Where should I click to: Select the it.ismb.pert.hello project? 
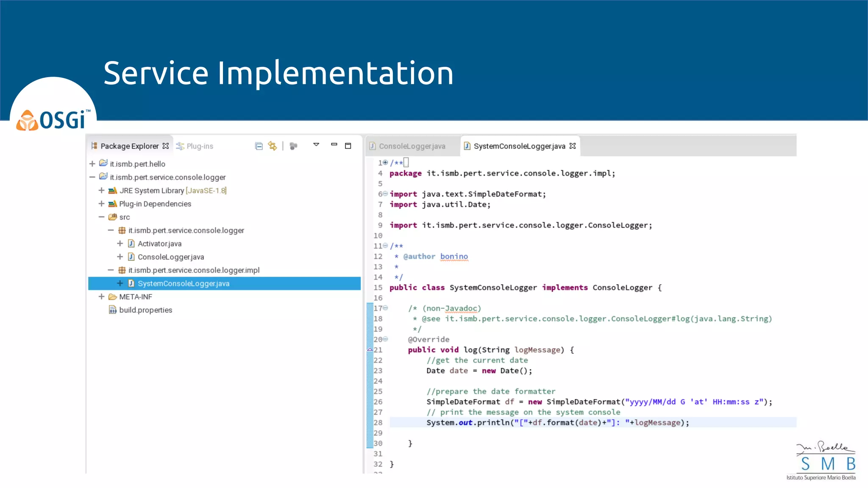138,164
